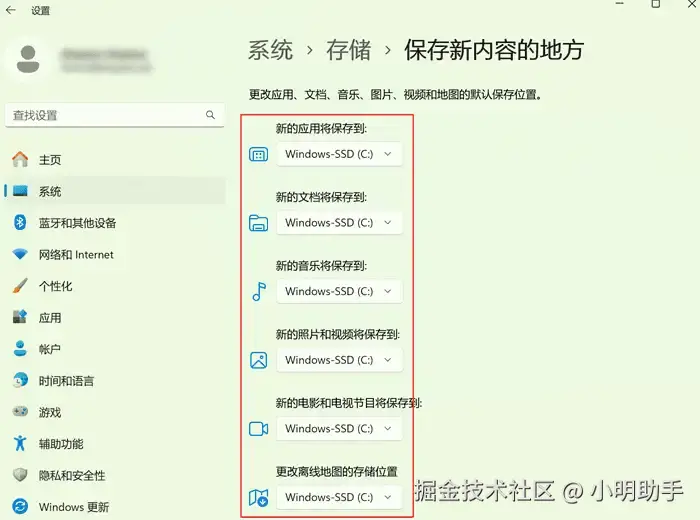Image resolution: width=700 pixels, height=520 pixels.
Task: Click the back arrow icon
Action: point(11,10)
